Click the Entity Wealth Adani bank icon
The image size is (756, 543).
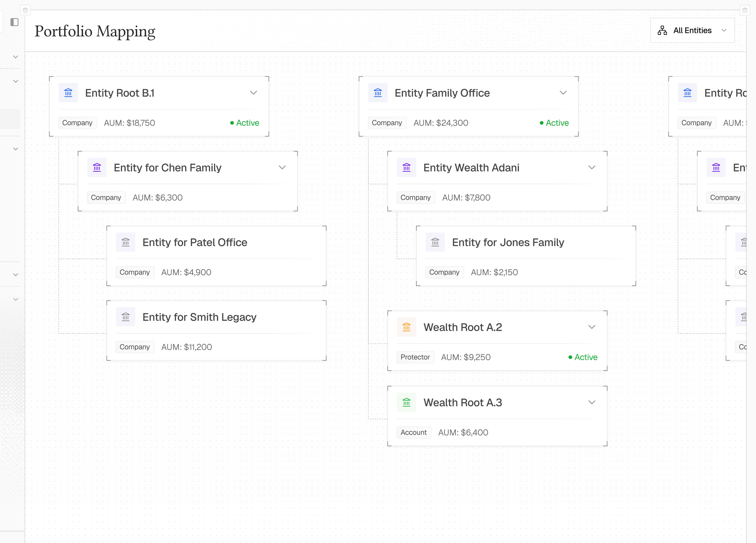[x=406, y=167]
